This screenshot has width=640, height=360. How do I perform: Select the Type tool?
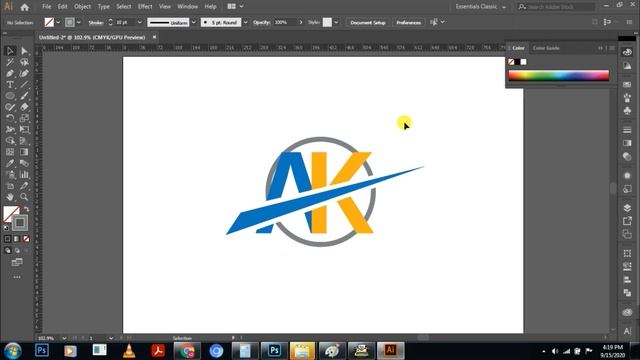point(10,84)
